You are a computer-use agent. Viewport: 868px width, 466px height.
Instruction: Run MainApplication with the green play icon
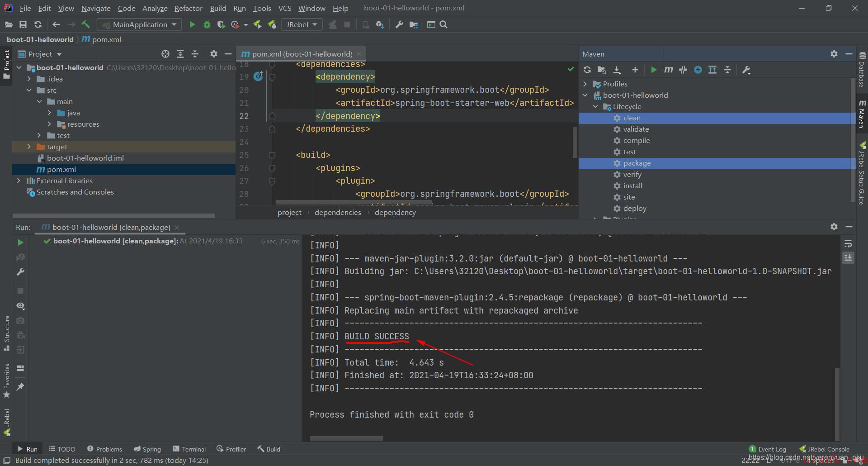pyautogui.click(x=192, y=24)
